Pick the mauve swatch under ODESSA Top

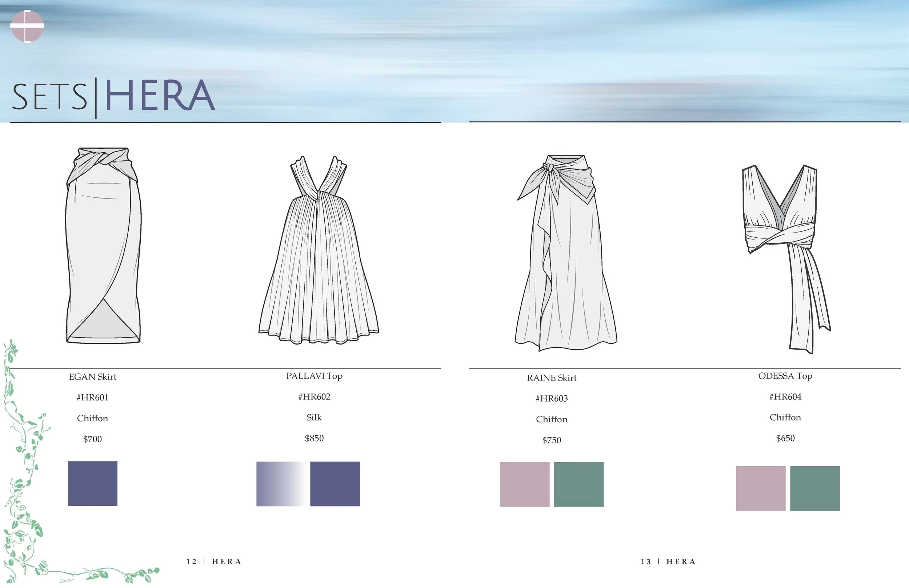(x=760, y=488)
